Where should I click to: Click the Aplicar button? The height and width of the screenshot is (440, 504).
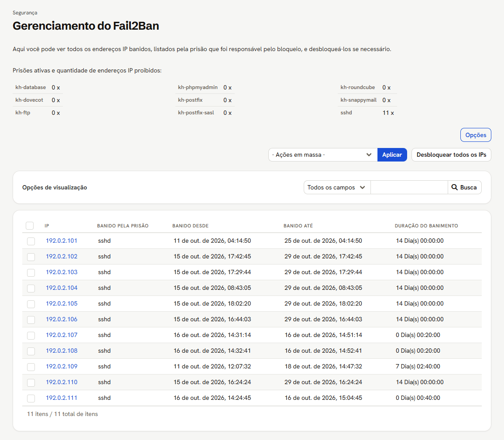coord(392,155)
